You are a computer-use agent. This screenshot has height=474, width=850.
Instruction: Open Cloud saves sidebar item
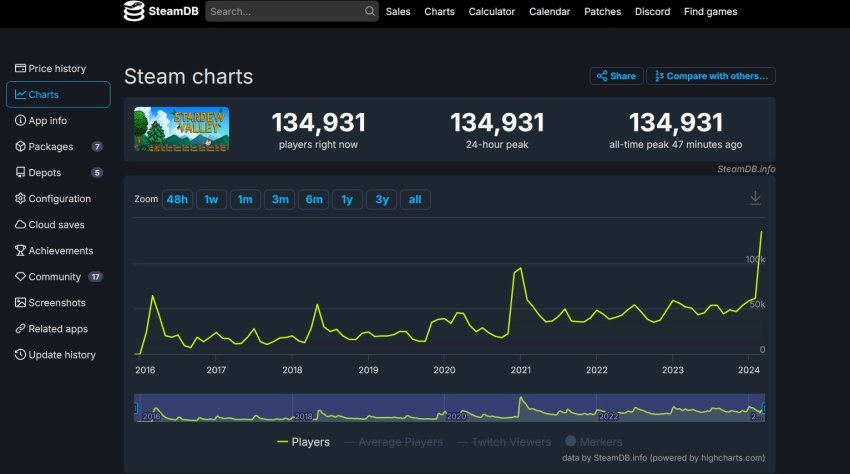[x=56, y=225]
